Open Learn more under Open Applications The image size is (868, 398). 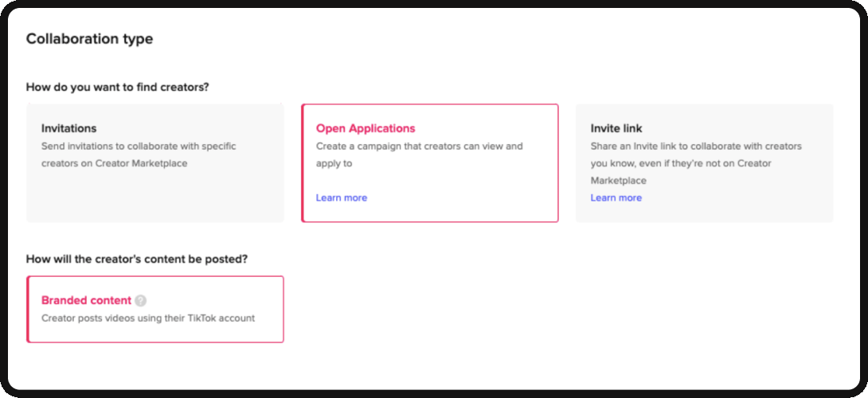[342, 197]
